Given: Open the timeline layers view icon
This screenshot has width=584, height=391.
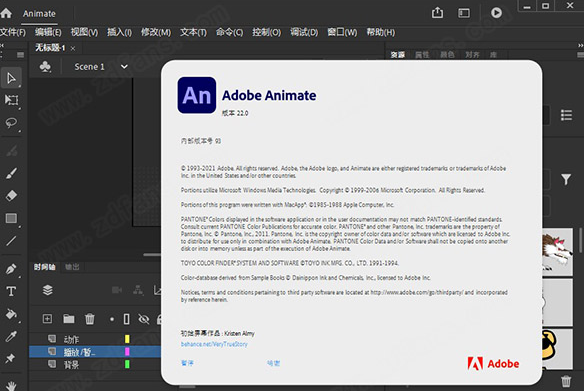Looking at the screenshot, I should pyautogui.click(x=48, y=290).
